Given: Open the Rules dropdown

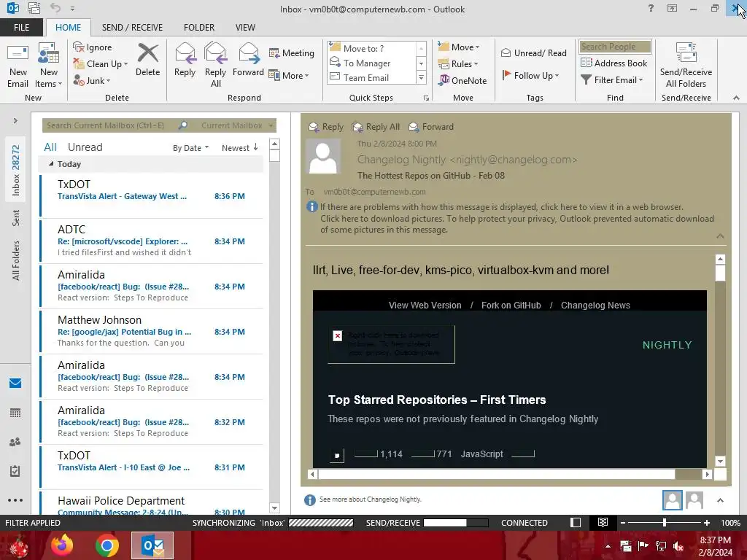Looking at the screenshot, I should click(458, 64).
